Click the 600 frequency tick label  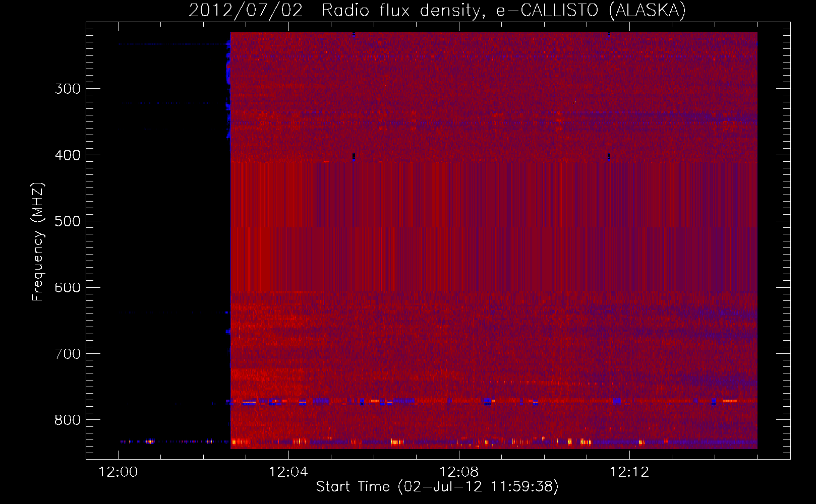coord(68,288)
